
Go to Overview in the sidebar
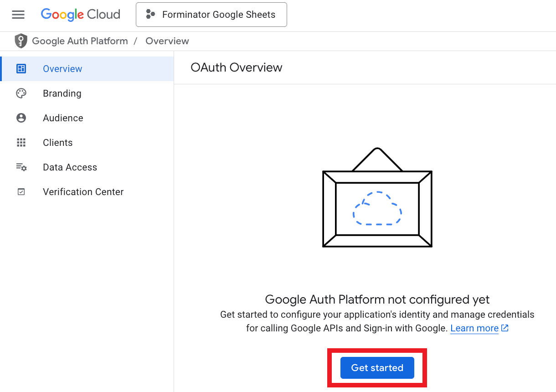pos(88,69)
